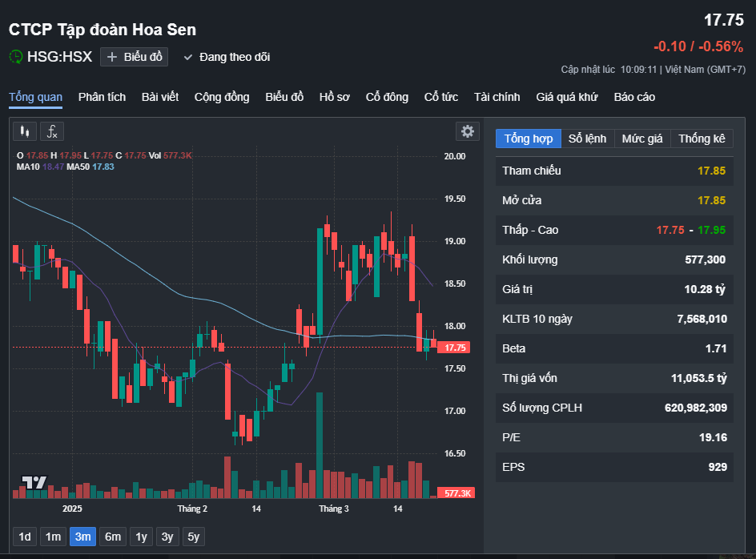Click the green clock icon beside HSG:HSX
The image size is (756, 559).
(x=16, y=57)
